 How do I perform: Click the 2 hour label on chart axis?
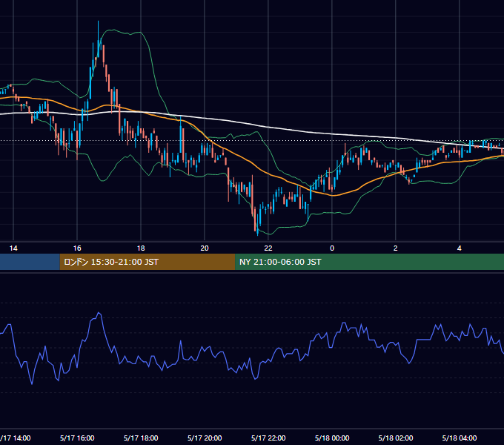(x=395, y=248)
